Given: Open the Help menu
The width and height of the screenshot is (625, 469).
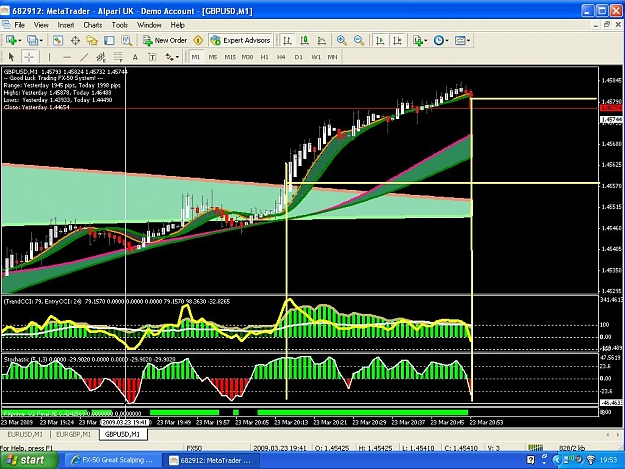Looking at the screenshot, I should tap(178, 25).
